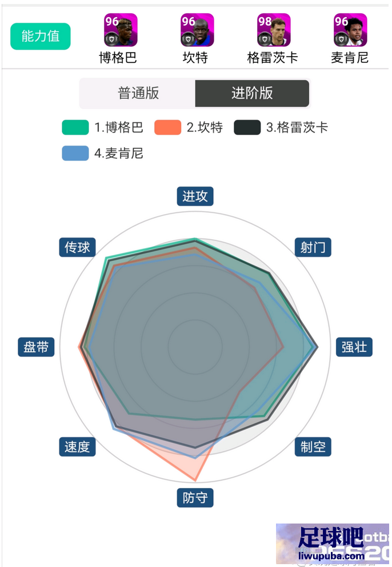Viewport: 392px width, 567px height.
Task: Select the 强壮 radar axis label
Action: click(x=354, y=347)
